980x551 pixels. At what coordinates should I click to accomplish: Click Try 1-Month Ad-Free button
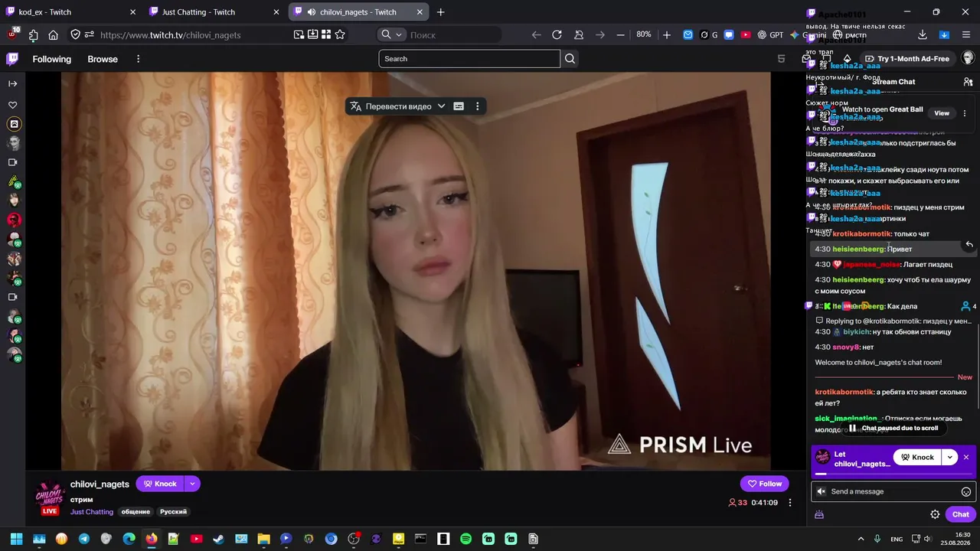[x=907, y=59]
